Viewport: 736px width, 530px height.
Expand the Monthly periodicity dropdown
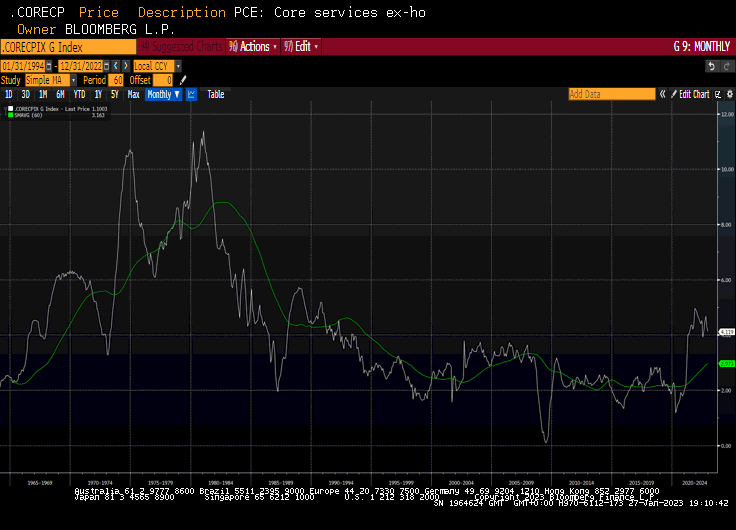point(163,94)
